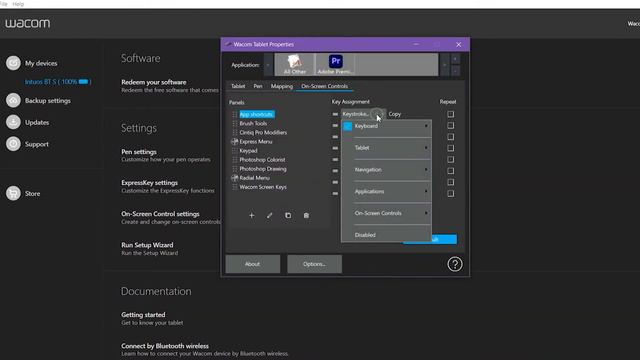Remove an application with the minus button
This screenshot has width=640, height=360.
pos(455,70)
